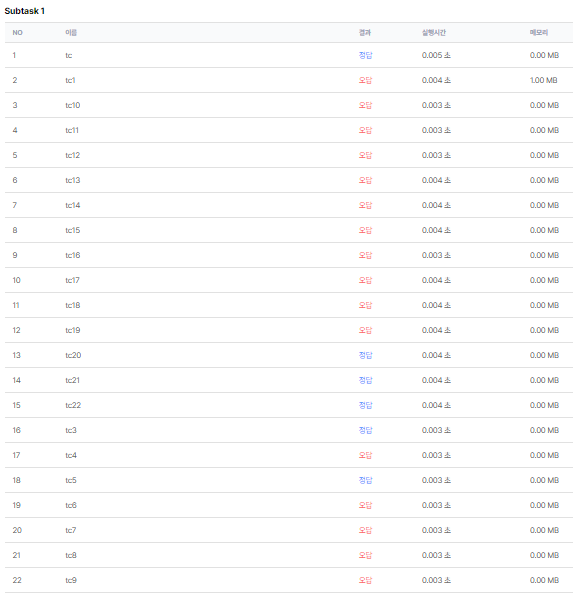Click the 정답 result for tc20
The height and width of the screenshot is (611, 573).
coord(365,355)
